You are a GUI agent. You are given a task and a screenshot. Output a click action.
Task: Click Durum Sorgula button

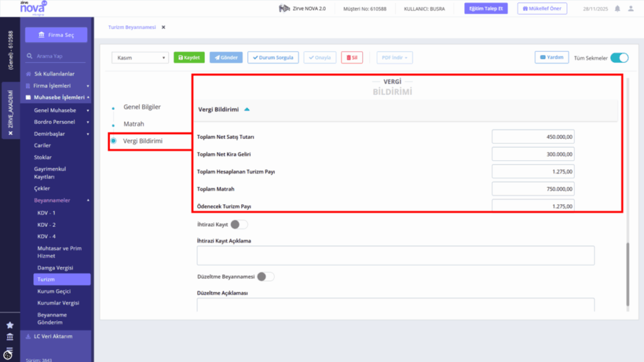tap(273, 57)
